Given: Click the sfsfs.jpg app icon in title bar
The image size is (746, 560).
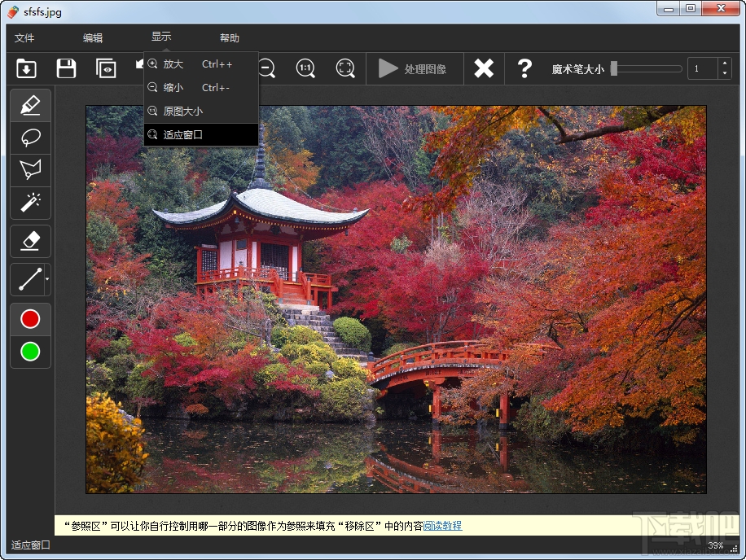Looking at the screenshot, I should click(x=13, y=11).
